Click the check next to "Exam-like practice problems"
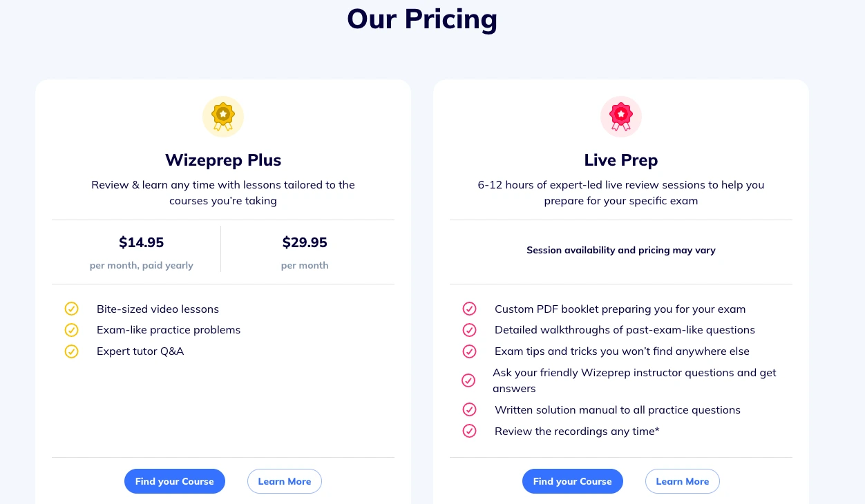Screen dimensions: 865x504 tap(71, 330)
